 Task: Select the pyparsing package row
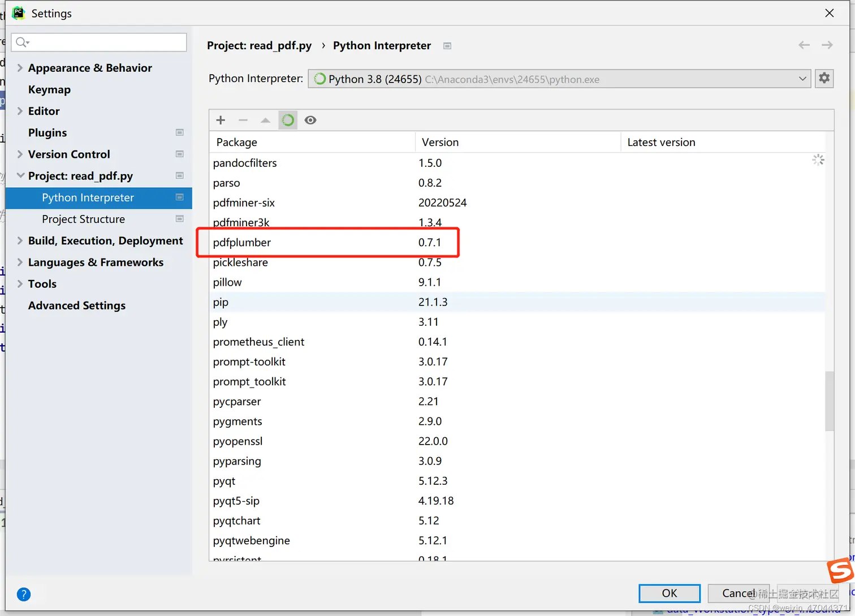coord(517,461)
